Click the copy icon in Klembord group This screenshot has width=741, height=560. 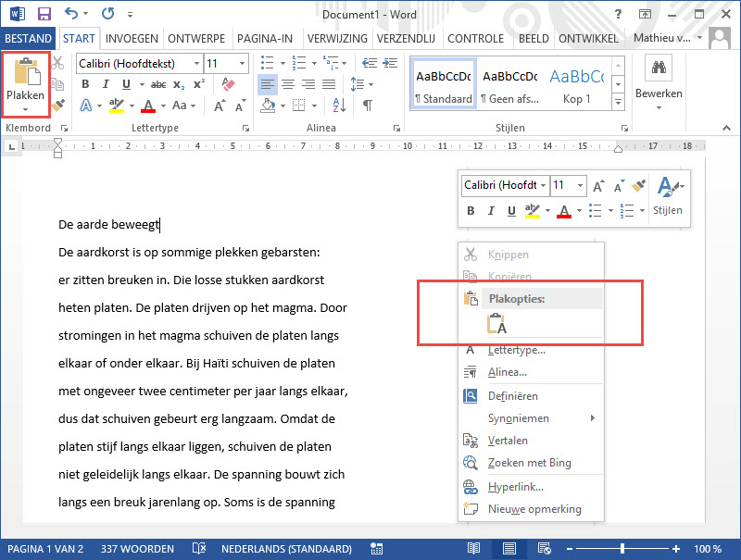(x=57, y=84)
